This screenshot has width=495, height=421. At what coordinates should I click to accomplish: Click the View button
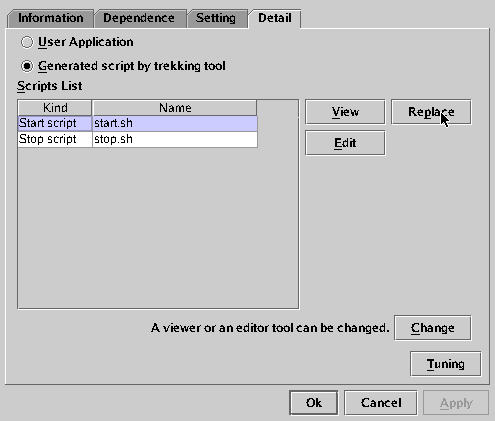pos(345,112)
